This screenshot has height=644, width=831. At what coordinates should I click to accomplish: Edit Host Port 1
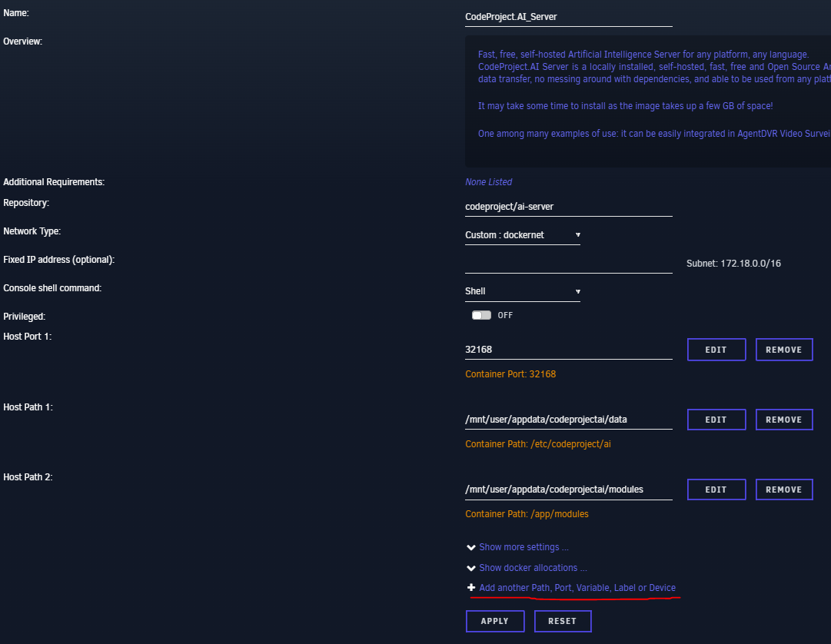click(716, 350)
